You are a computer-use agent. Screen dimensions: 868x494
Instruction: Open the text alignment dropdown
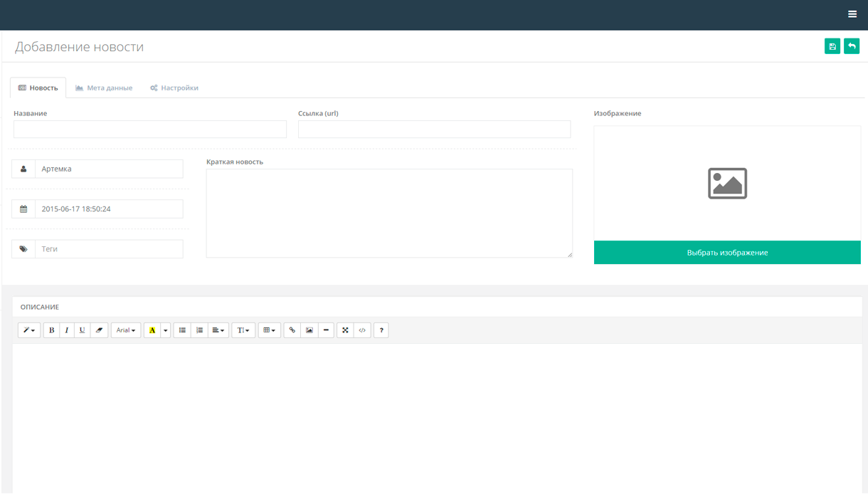(x=217, y=330)
